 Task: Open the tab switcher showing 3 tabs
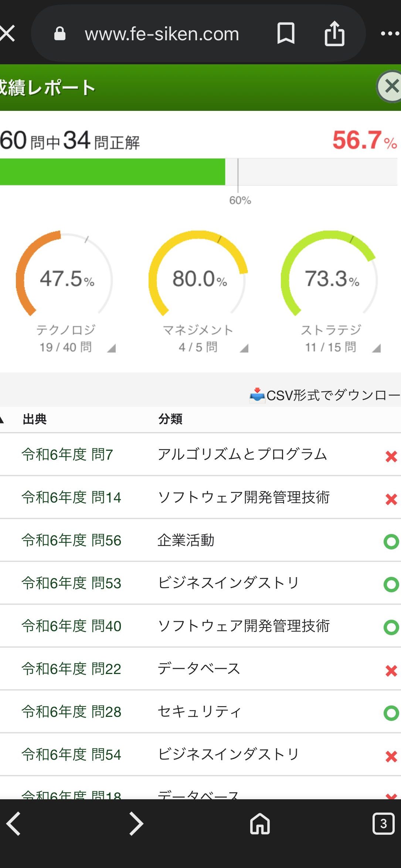pyautogui.click(x=383, y=824)
